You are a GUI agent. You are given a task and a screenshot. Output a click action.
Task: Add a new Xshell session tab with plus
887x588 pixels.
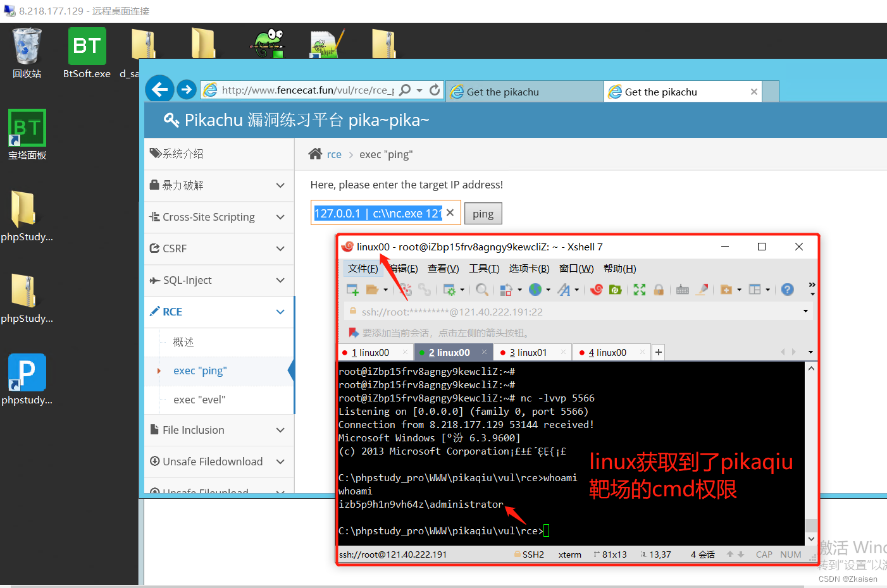coord(659,352)
